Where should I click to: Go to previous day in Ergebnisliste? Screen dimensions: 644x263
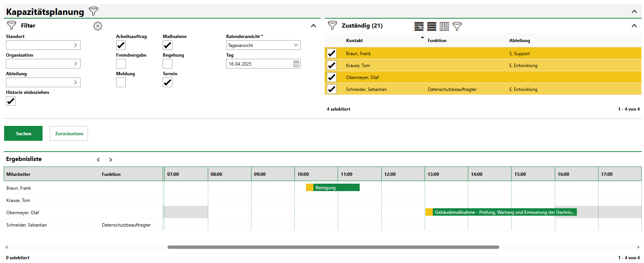coord(99,160)
